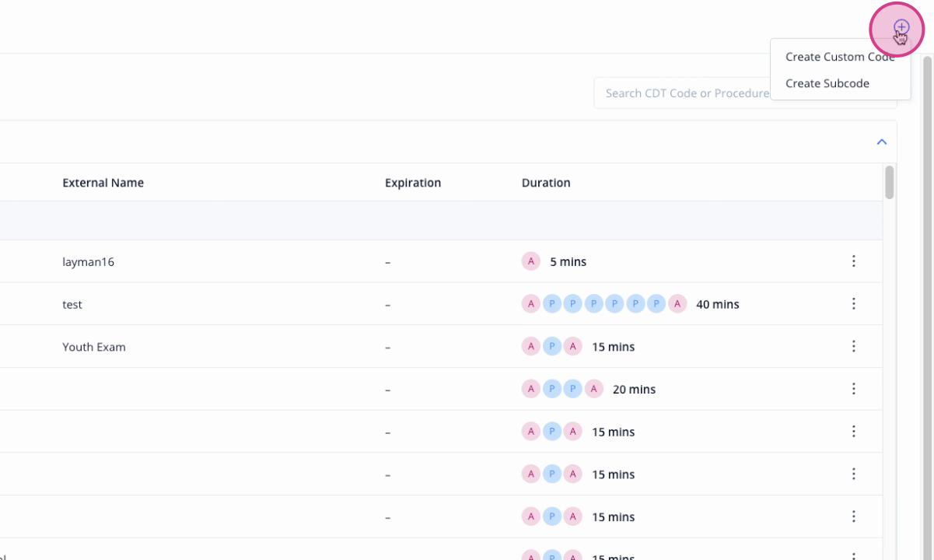Click the 20 mins duration value
Image resolution: width=934 pixels, height=560 pixels.
tap(634, 390)
